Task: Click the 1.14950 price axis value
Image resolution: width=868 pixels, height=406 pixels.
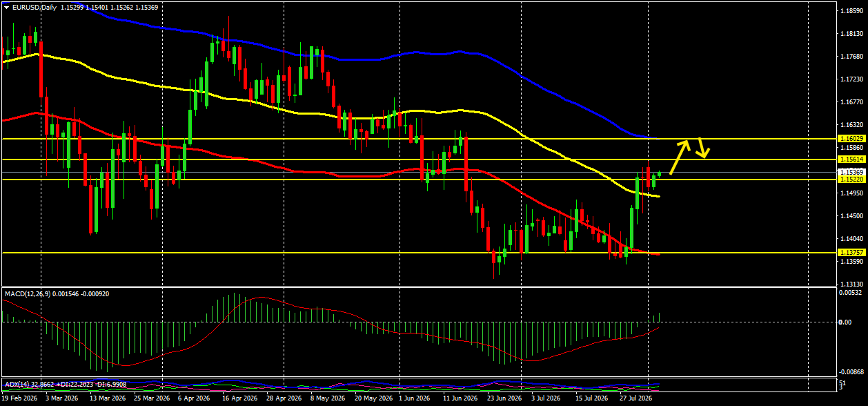Action: coord(852,193)
